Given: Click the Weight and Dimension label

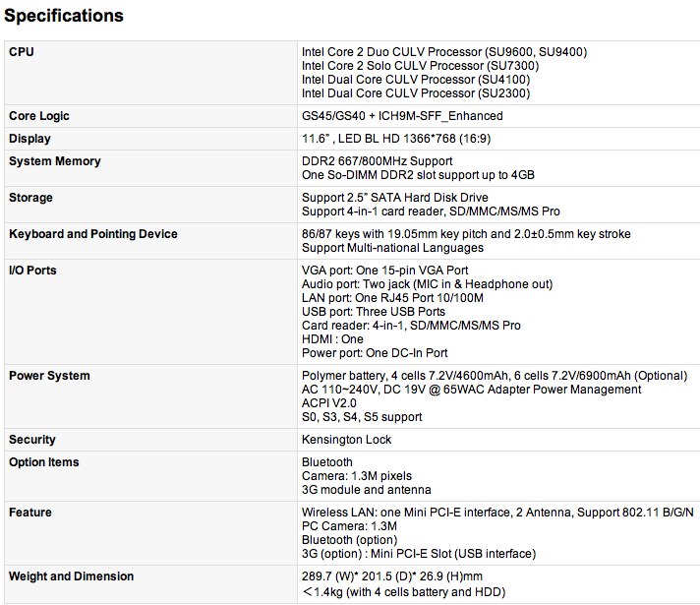Looking at the screenshot, I should (71, 576).
